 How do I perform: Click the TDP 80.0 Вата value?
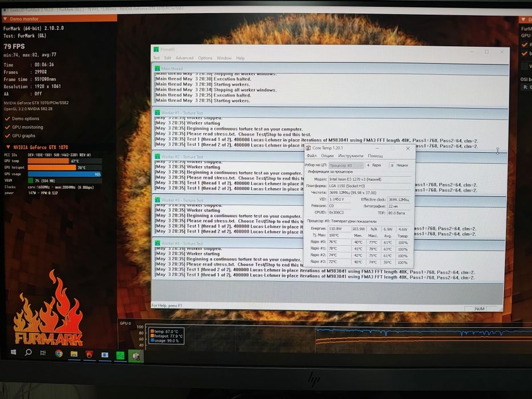point(399,213)
